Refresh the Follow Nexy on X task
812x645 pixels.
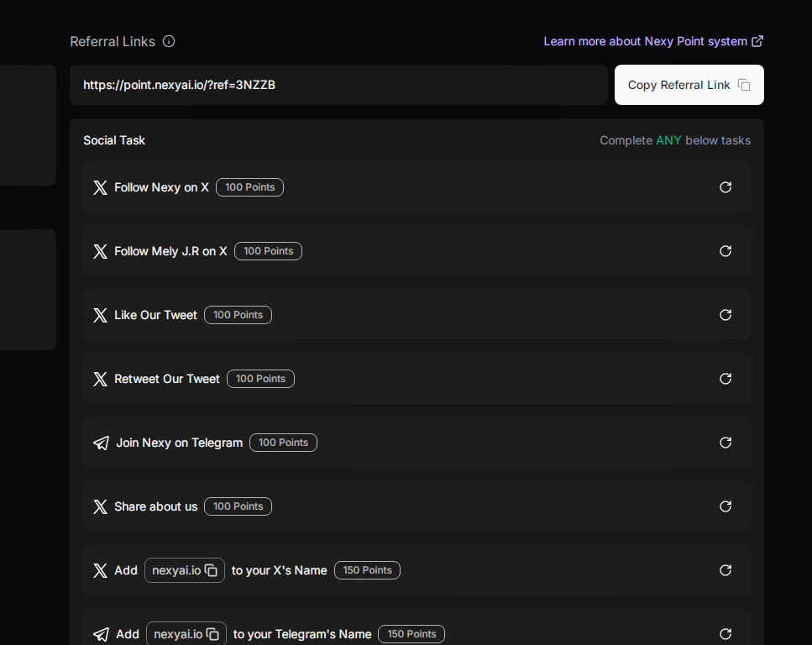726,187
